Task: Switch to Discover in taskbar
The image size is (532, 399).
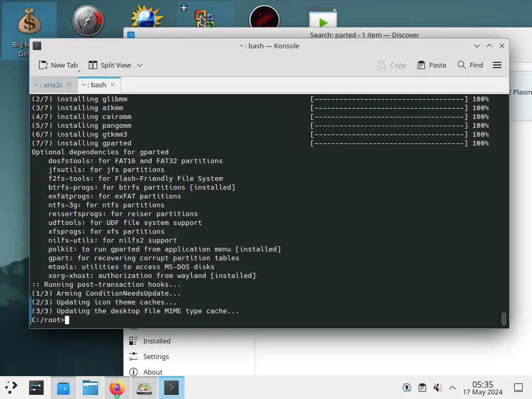Action: 63,388
